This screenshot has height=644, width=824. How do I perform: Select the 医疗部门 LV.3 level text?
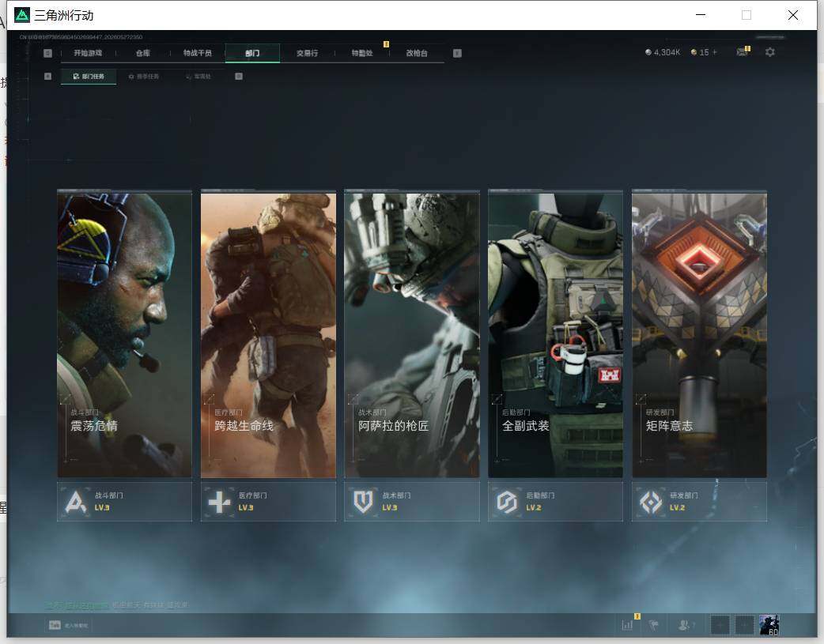point(246,507)
